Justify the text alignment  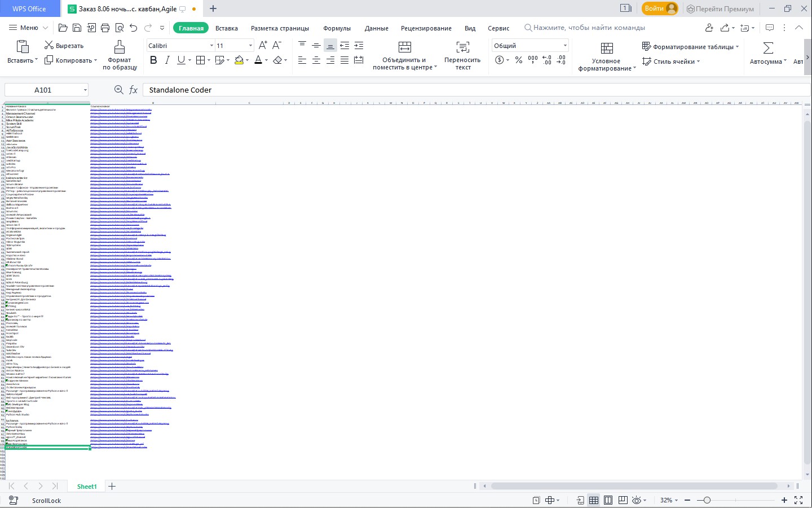tap(345, 60)
